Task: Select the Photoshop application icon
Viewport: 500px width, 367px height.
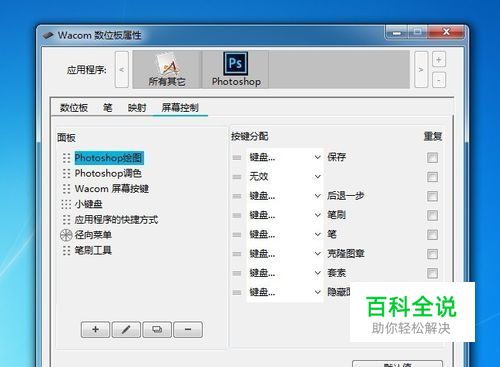Action: click(x=236, y=69)
